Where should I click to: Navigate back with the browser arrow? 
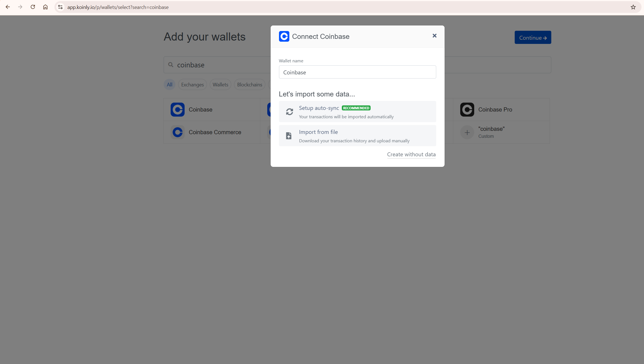pyautogui.click(x=8, y=7)
